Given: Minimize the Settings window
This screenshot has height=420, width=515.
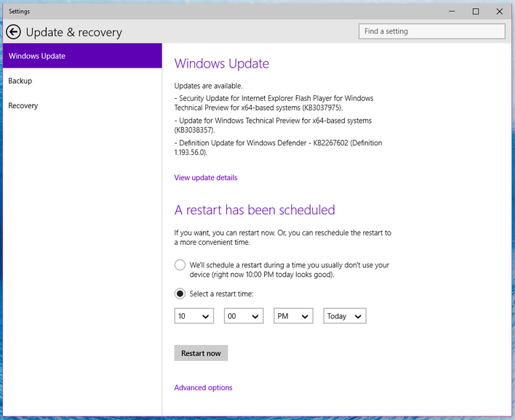Looking at the screenshot, I should 452,12.
